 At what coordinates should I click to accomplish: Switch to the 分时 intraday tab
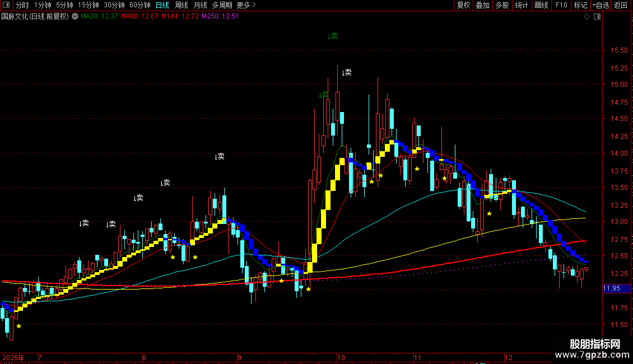[x=22, y=5]
